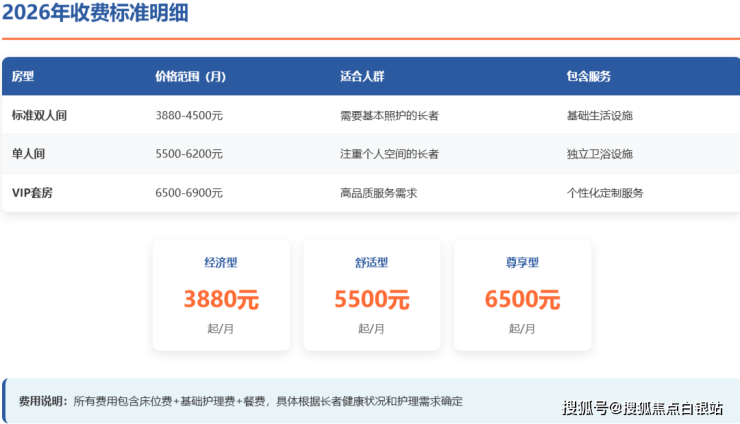
Task: Click the 2026年收费标准明细 heading
Action: 95,13
